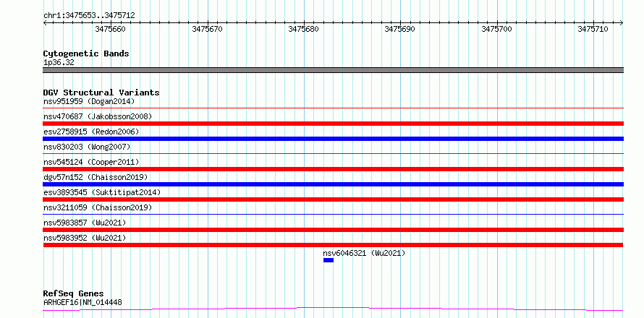
Task: Click the thin red nsv830203 variant line
Action: tap(333, 153)
